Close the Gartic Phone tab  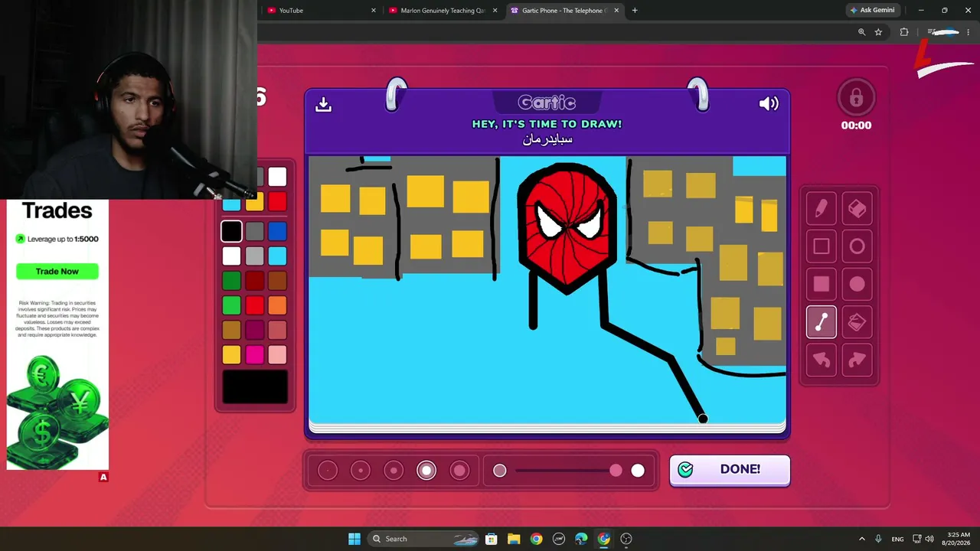coord(616,11)
